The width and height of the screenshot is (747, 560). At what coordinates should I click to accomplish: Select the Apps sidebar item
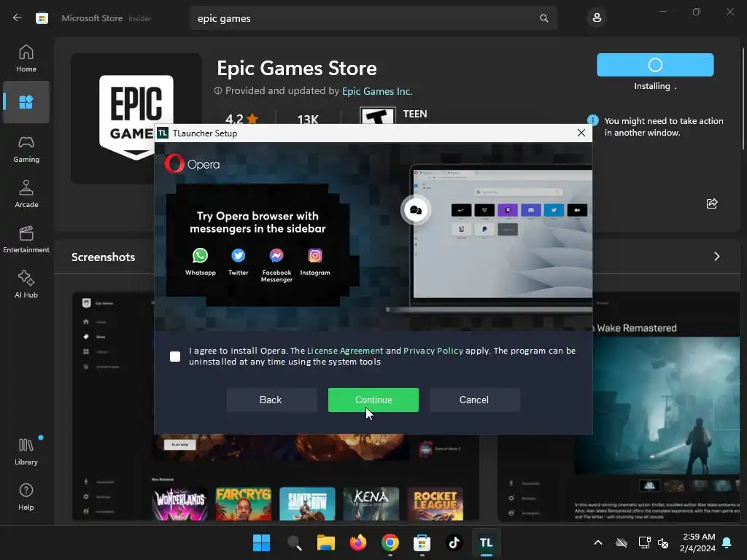(26, 102)
